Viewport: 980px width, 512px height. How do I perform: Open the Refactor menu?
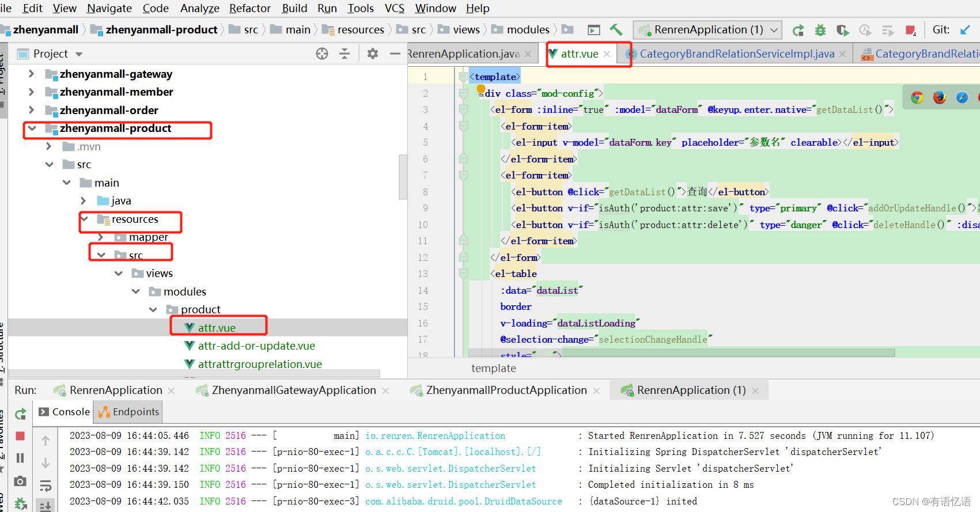point(249,8)
